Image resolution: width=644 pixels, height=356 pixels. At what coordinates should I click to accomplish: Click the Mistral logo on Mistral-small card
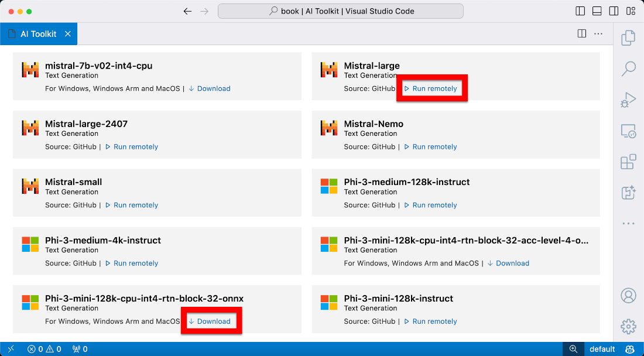tap(30, 186)
